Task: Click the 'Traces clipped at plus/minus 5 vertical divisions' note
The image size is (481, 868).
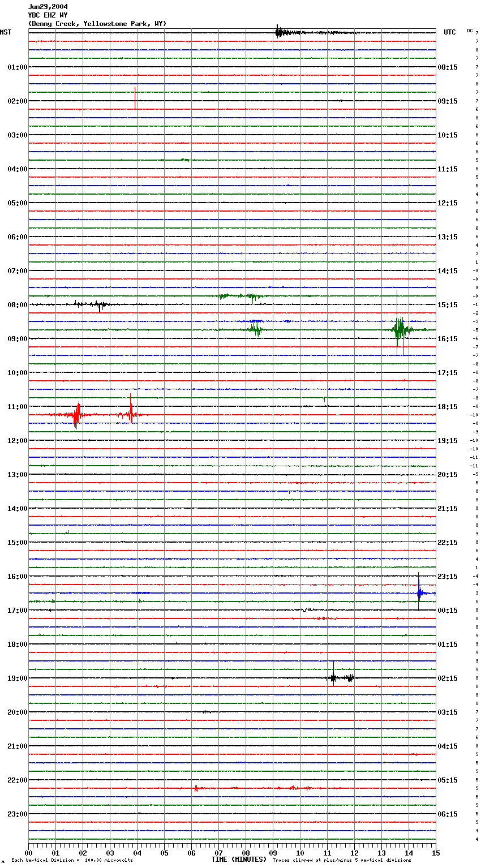Action: (x=342, y=860)
